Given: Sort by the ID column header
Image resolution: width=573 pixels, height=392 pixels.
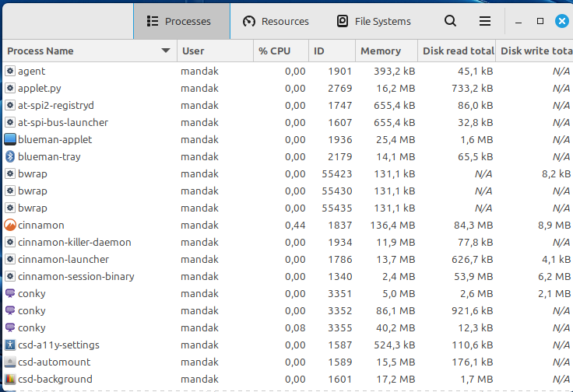Looking at the screenshot, I should coord(332,51).
